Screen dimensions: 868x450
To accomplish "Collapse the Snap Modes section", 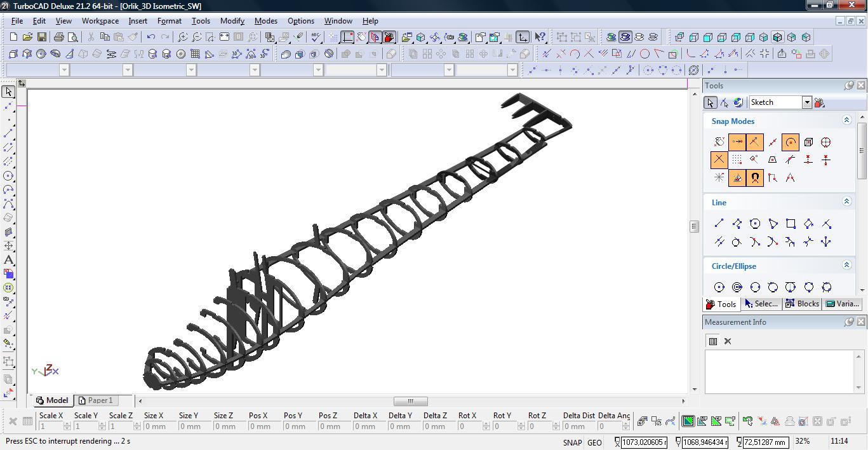I will point(846,120).
